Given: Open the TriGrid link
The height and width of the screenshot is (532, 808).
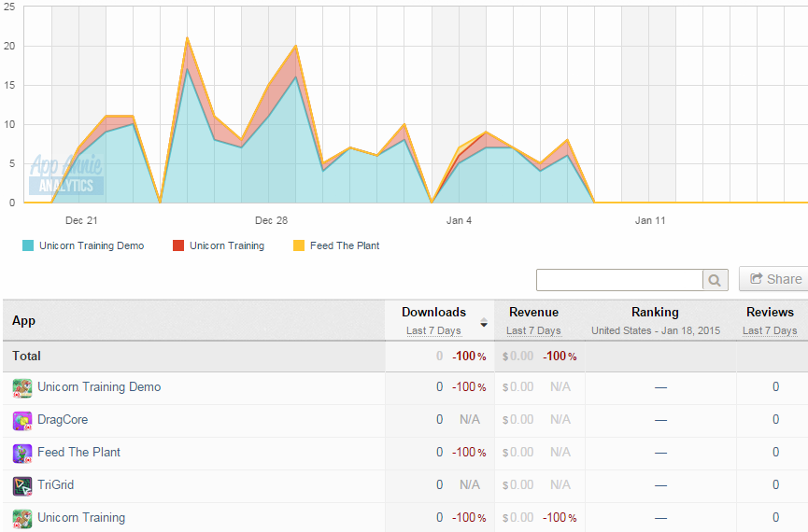Looking at the screenshot, I should point(55,484).
